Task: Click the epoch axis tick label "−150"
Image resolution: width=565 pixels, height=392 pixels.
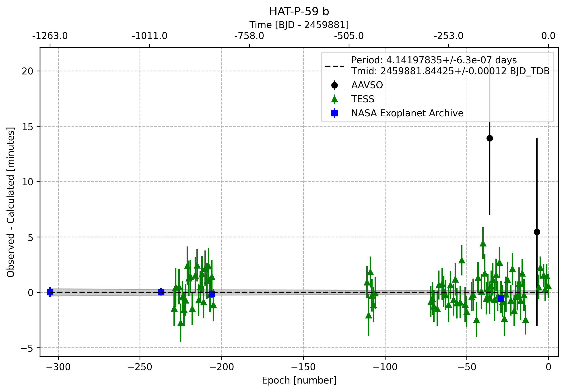Action: [x=303, y=367]
